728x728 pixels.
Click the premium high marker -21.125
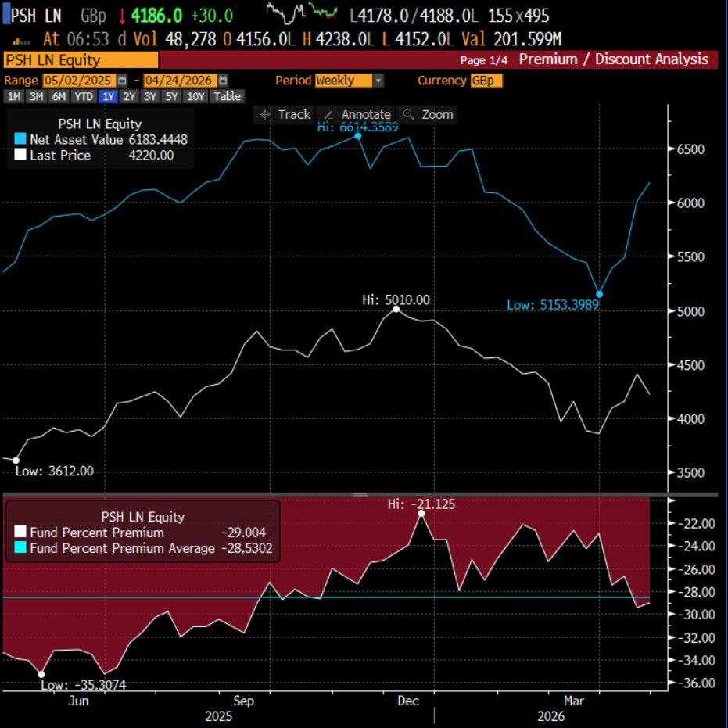click(421, 514)
